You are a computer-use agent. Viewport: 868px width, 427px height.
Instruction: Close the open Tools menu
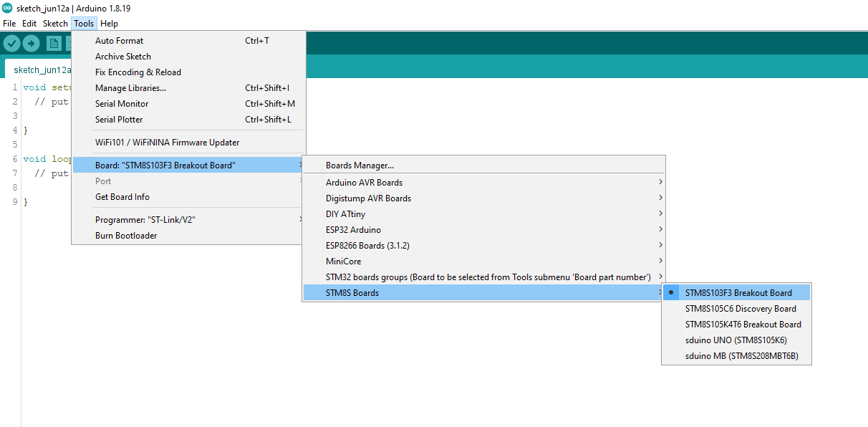coord(84,24)
